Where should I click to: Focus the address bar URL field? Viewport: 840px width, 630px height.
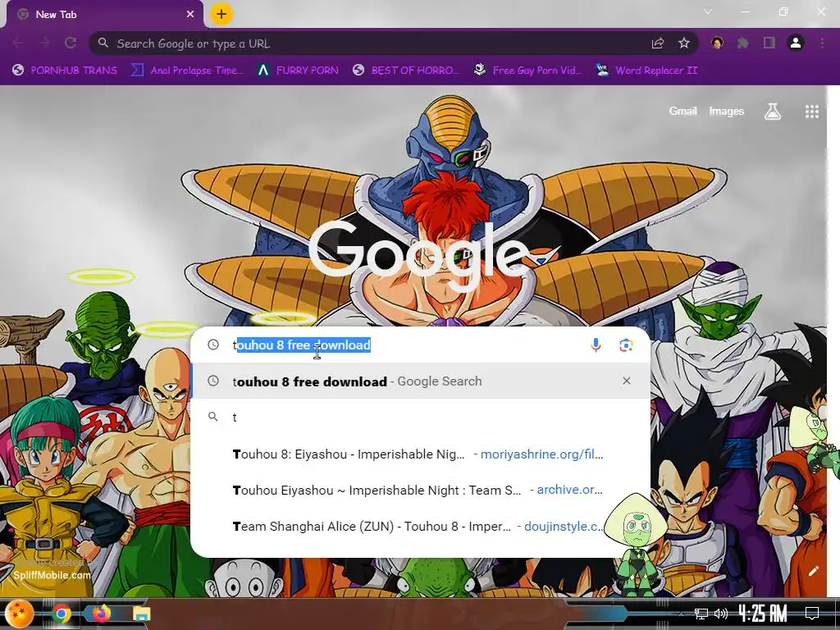(375, 43)
